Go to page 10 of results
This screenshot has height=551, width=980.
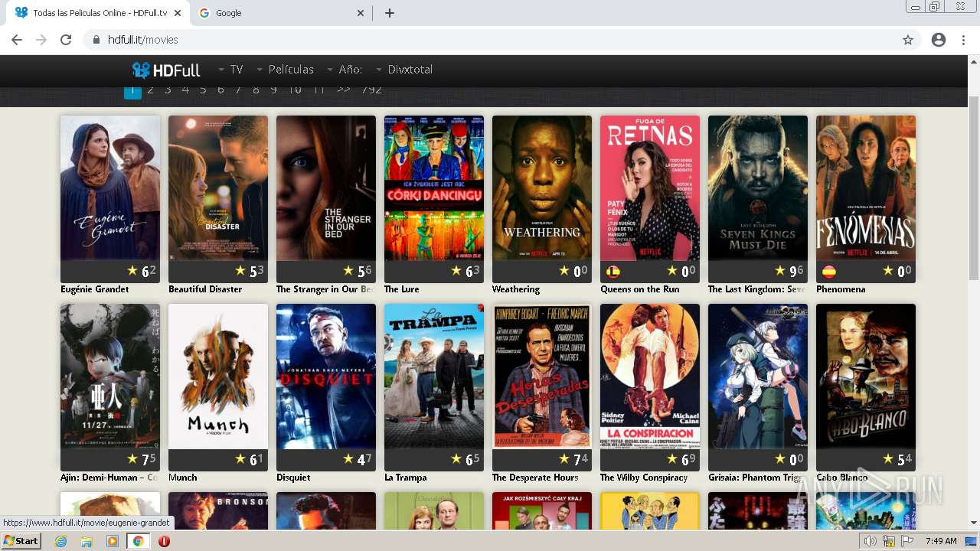click(295, 90)
